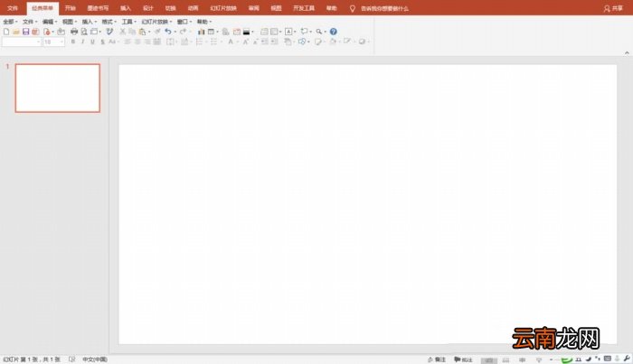Click inside the blank slide canvas

point(367,204)
